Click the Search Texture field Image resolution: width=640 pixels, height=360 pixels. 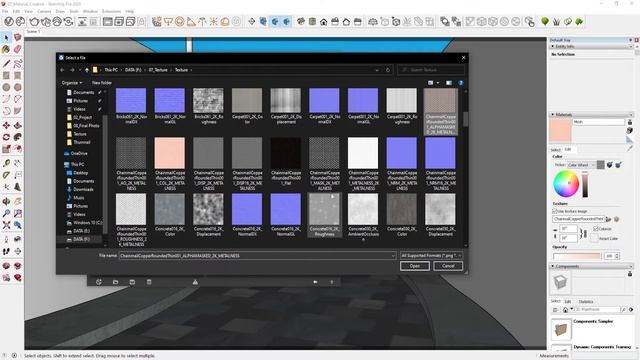pos(431,70)
